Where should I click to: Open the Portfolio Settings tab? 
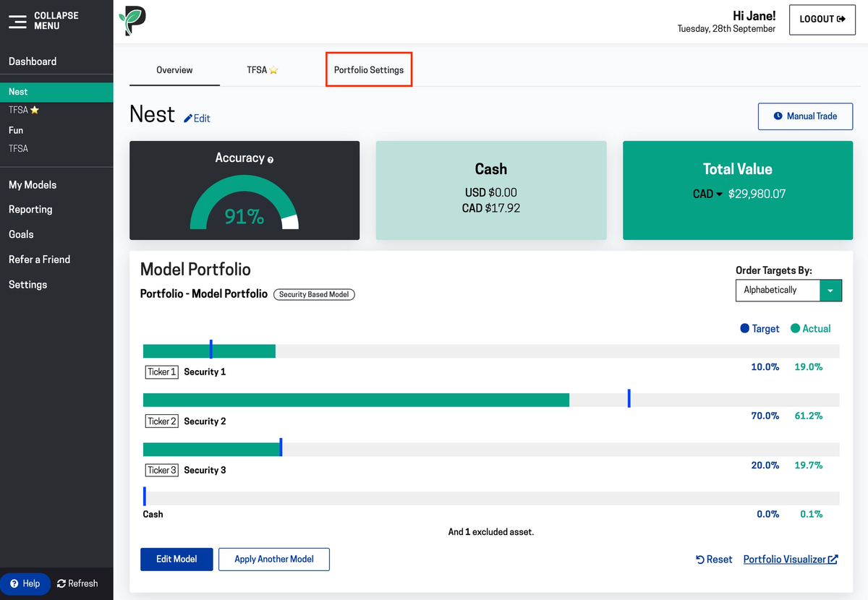[369, 70]
